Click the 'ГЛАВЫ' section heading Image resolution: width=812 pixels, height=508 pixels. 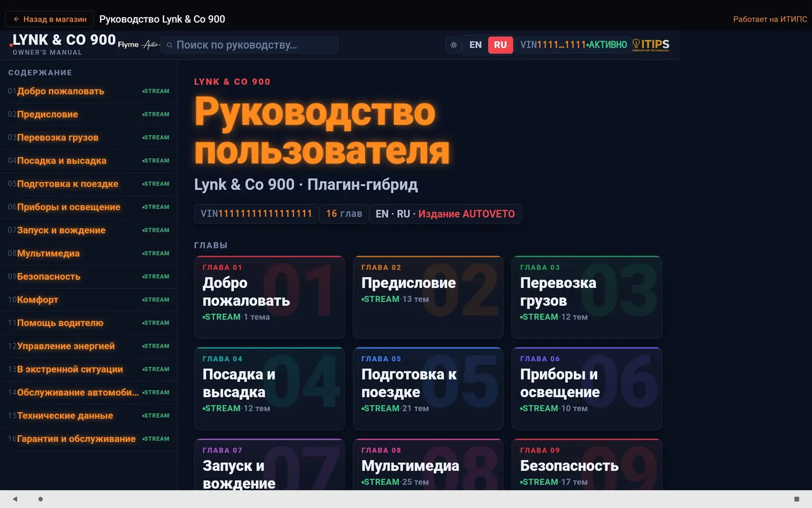(211, 245)
